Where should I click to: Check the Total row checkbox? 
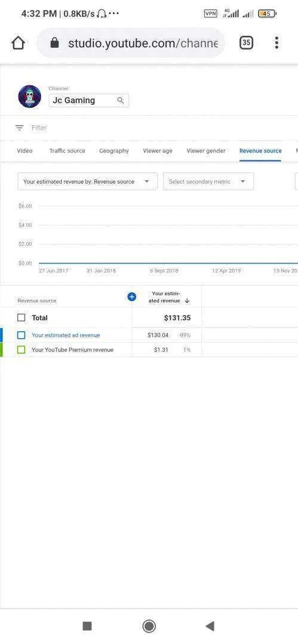pos(21,317)
